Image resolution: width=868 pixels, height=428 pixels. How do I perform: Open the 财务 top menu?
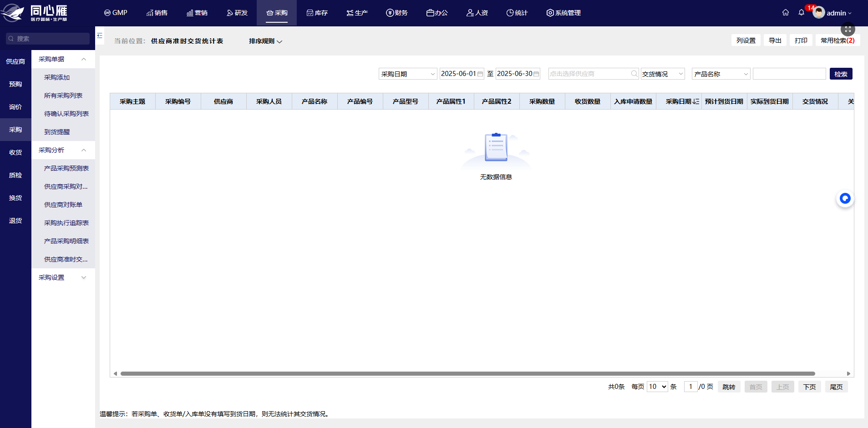point(397,13)
